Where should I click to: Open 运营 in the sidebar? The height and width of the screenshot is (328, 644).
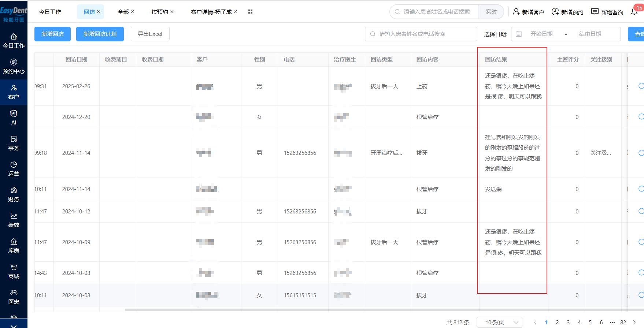pyautogui.click(x=14, y=169)
